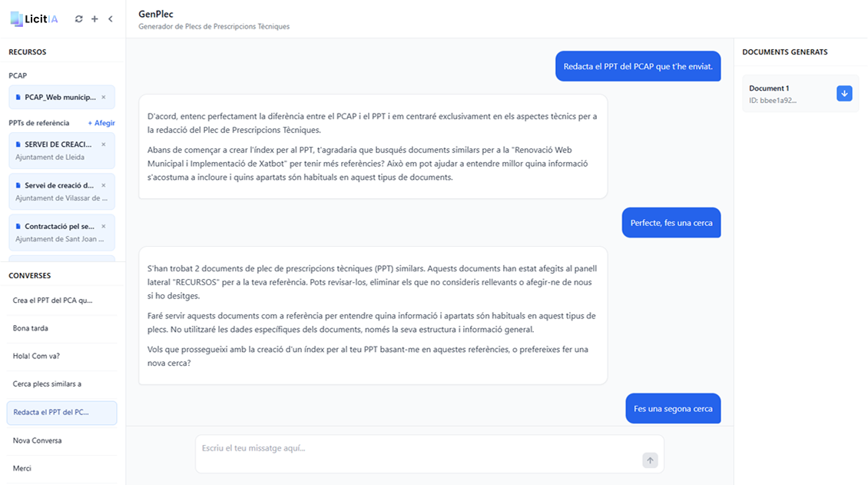Click the refresh icon beside LicitIA logo
The image size is (868, 485).
coord(78,19)
